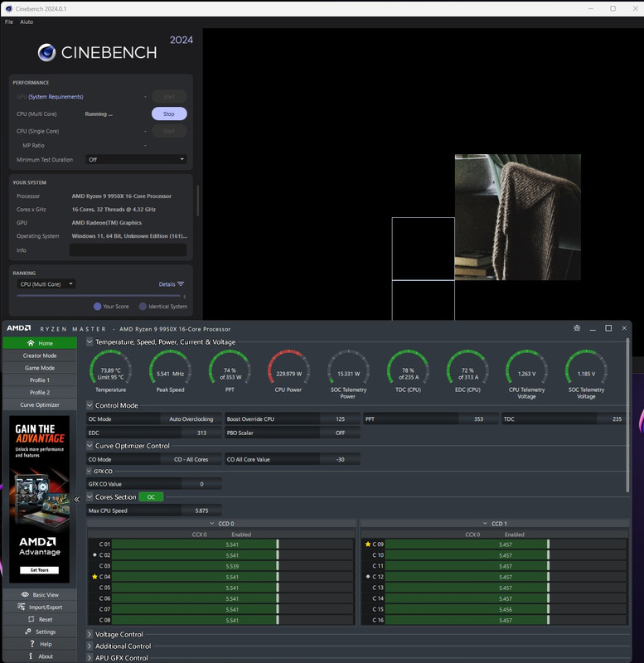The width and height of the screenshot is (644, 663).
Task: Click the rendered sweater image tile
Action: point(517,217)
